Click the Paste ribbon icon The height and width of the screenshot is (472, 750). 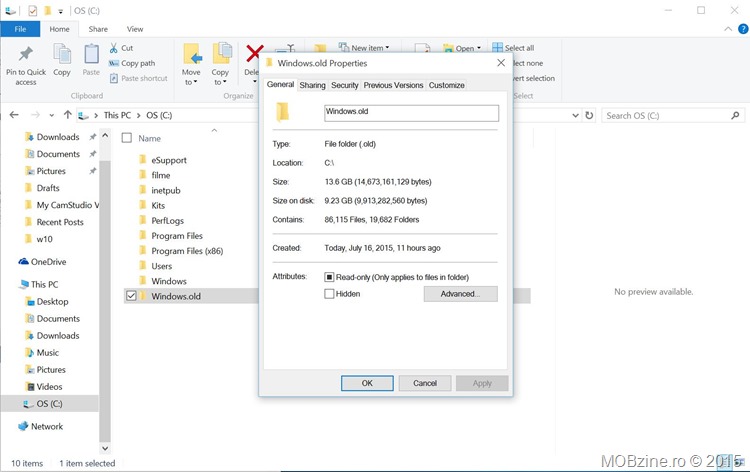pyautogui.click(x=91, y=54)
